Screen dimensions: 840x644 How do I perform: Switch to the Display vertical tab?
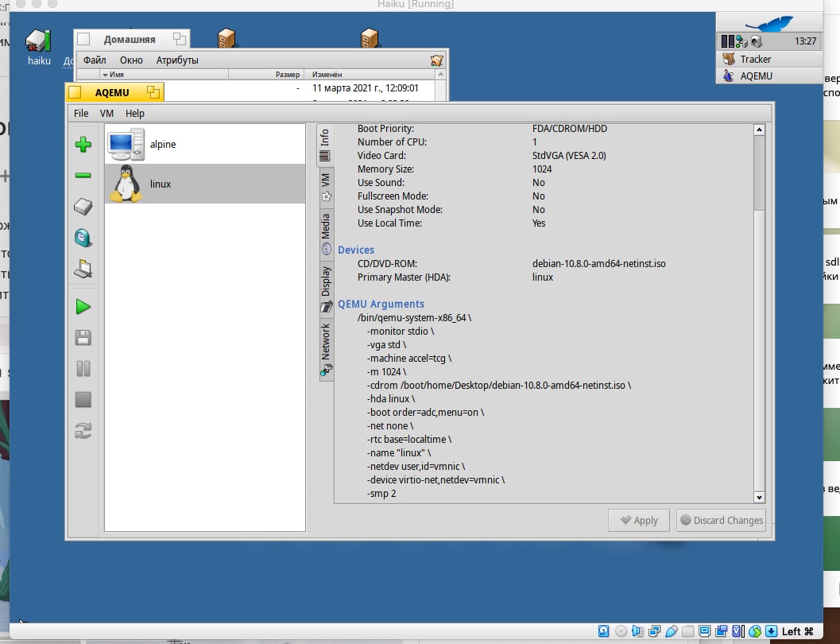click(x=326, y=289)
